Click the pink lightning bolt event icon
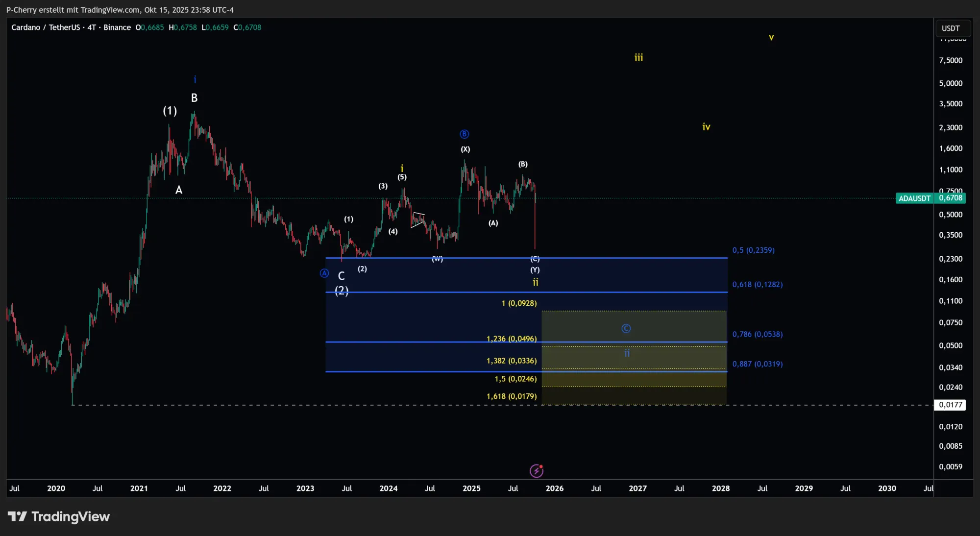Image resolution: width=980 pixels, height=536 pixels. pos(537,471)
